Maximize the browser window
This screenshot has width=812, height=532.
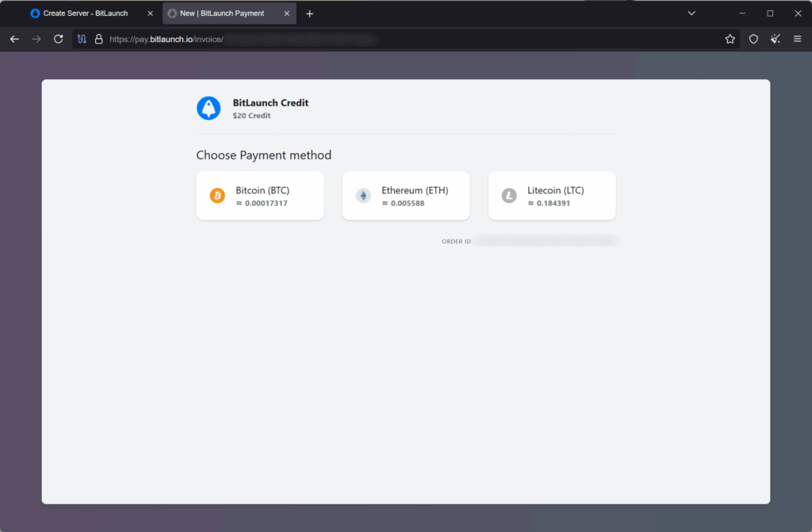click(x=770, y=13)
